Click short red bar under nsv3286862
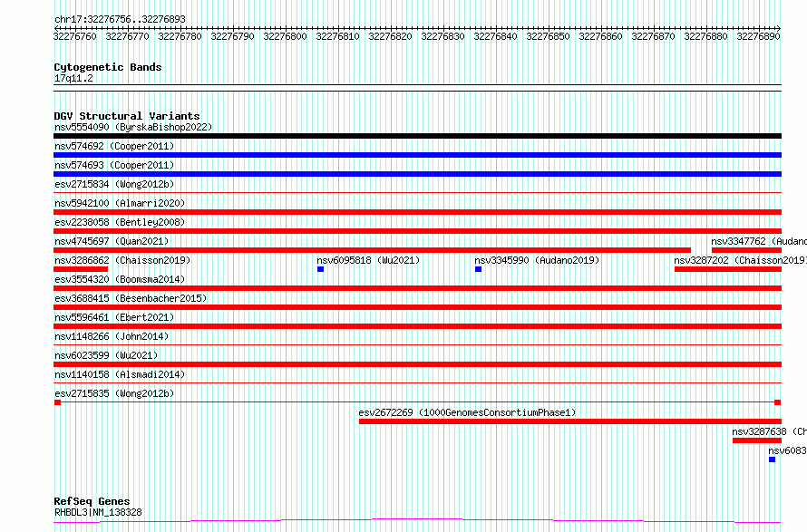The width and height of the screenshot is (807, 532). pos(81,269)
